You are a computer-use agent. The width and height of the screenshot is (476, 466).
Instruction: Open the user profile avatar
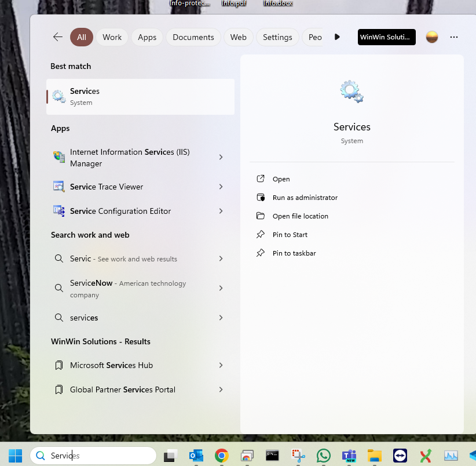pyautogui.click(x=431, y=37)
